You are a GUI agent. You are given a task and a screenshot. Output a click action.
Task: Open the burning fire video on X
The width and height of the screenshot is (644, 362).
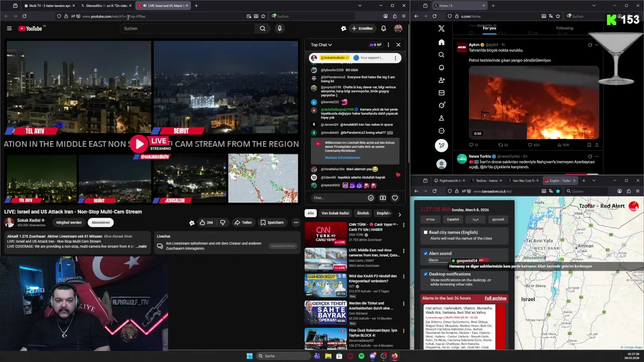tap(534, 103)
